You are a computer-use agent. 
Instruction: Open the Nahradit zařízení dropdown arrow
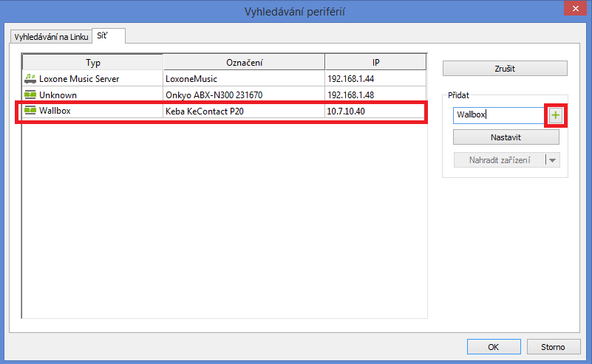pyautogui.click(x=552, y=159)
